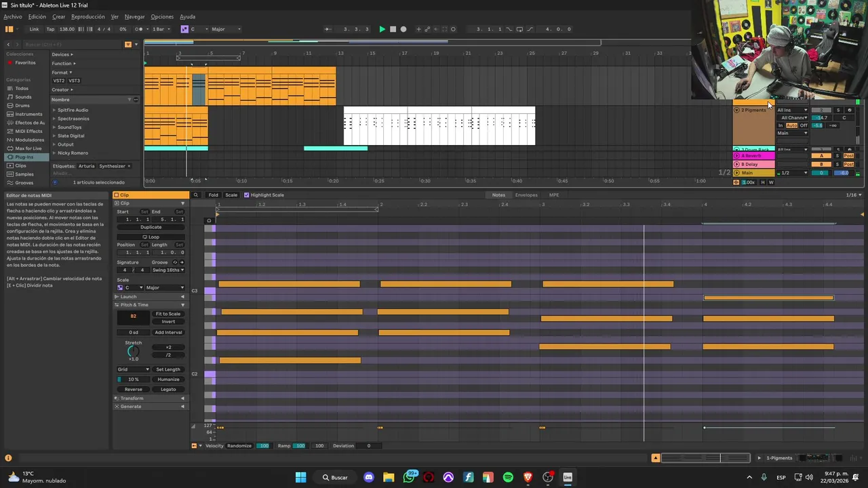868x488 pixels.
Task: Click the transport Play button
Action: (x=382, y=29)
